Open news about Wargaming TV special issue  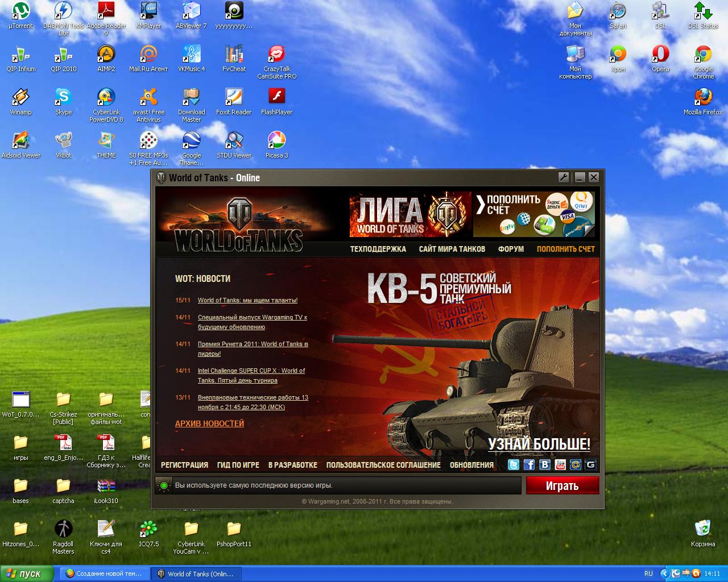pyautogui.click(x=253, y=322)
